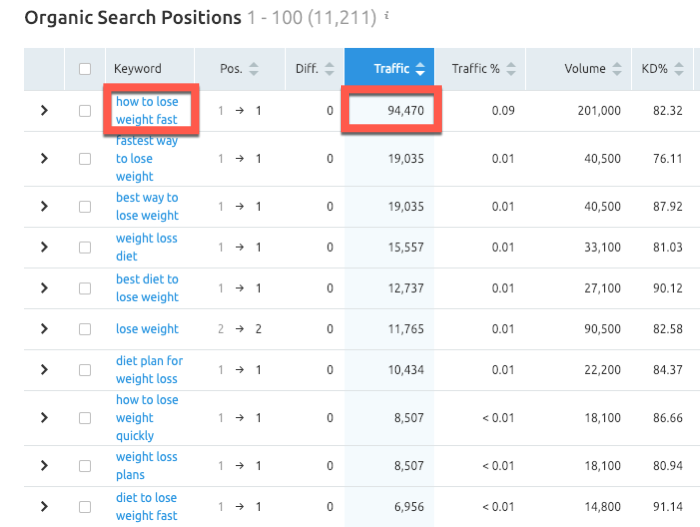Sort by Traffic % column arrows
This screenshot has width=700, height=527.
pyautogui.click(x=511, y=69)
